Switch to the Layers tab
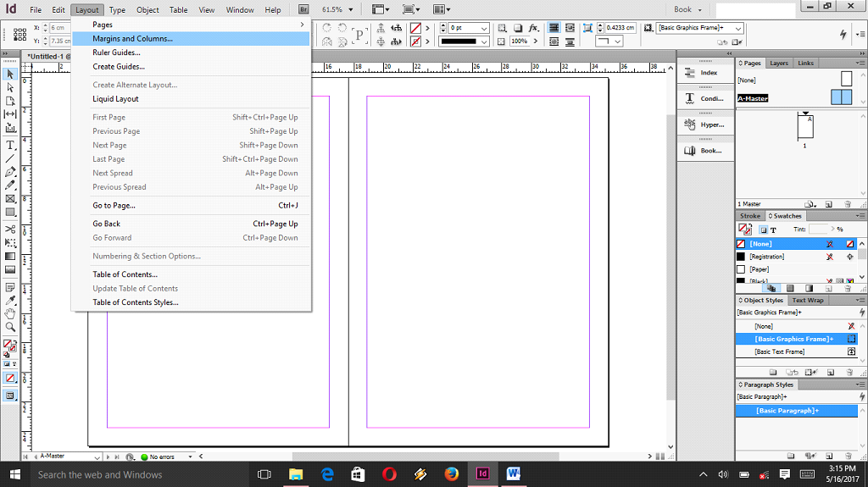This screenshot has width=868, height=487. pos(778,63)
